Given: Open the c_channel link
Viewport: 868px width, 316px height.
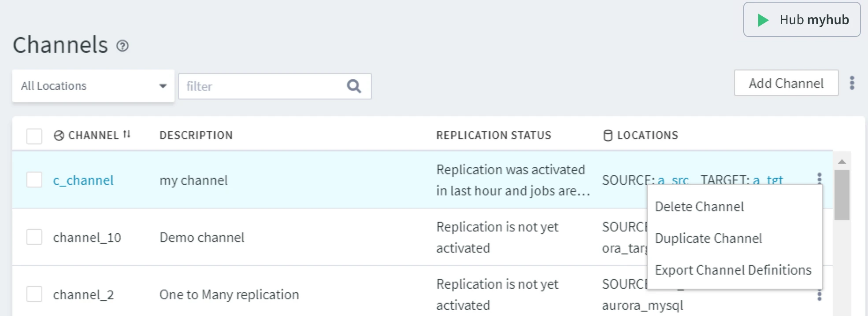Looking at the screenshot, I should [x=83, y=180].
